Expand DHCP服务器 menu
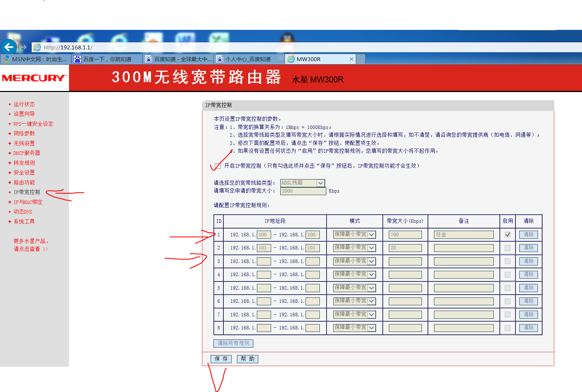 point(27,153)
